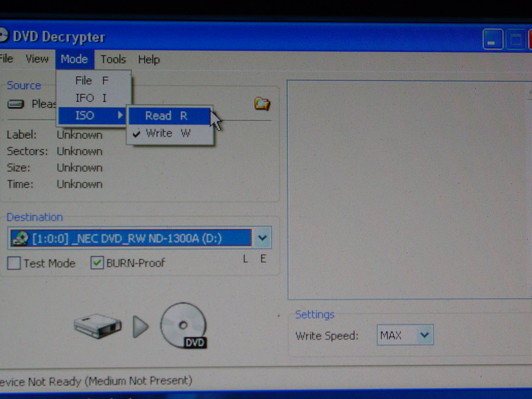Expand the destination drive dropdown arrow
Image resolution: width=532 pixels, height=399 pixels.
coord(262,238)
